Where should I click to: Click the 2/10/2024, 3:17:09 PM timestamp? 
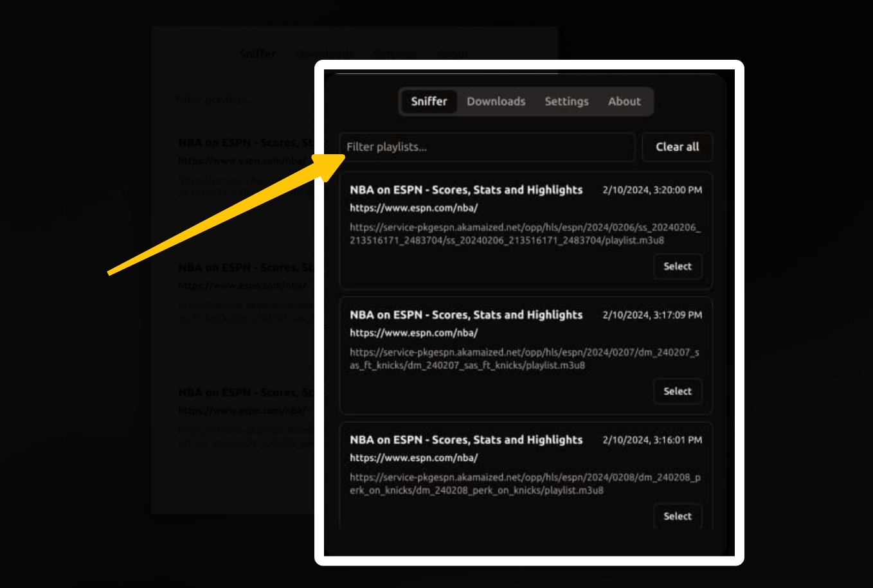pos(652,315)
